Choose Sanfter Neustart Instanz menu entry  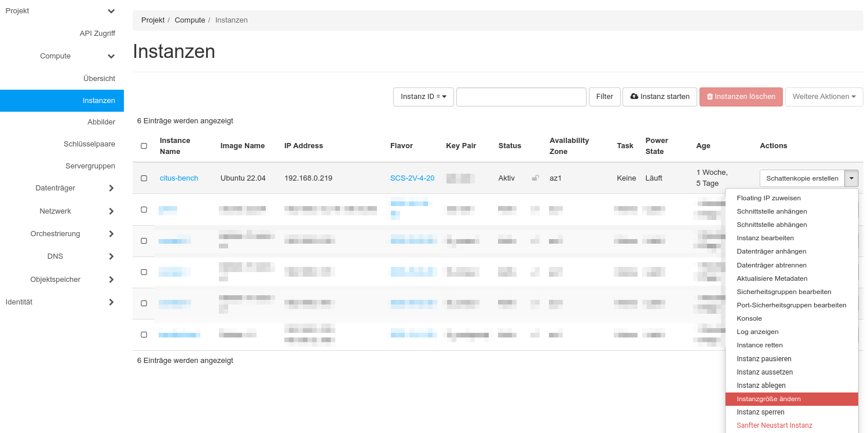point(792,425)
